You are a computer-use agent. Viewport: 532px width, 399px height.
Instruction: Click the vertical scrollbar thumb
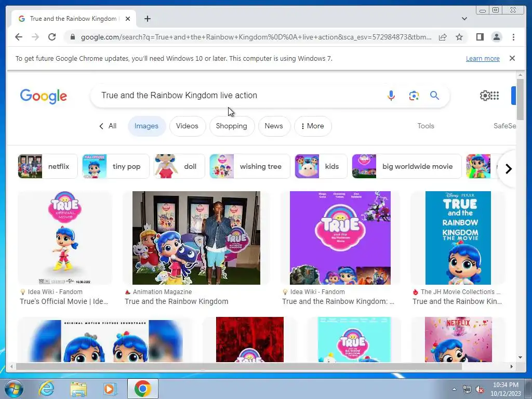(520, 99)
